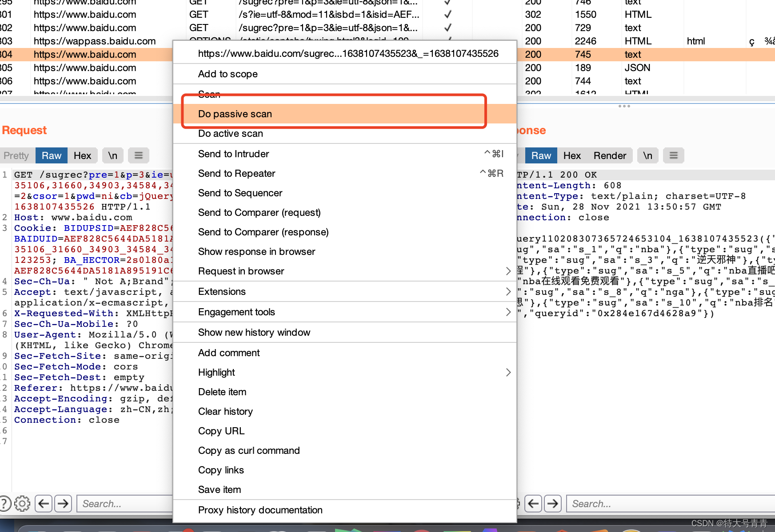This screenshot has height=532, width=775.
Task: Open request panel settings gear icon
Action: pos(22,503)
